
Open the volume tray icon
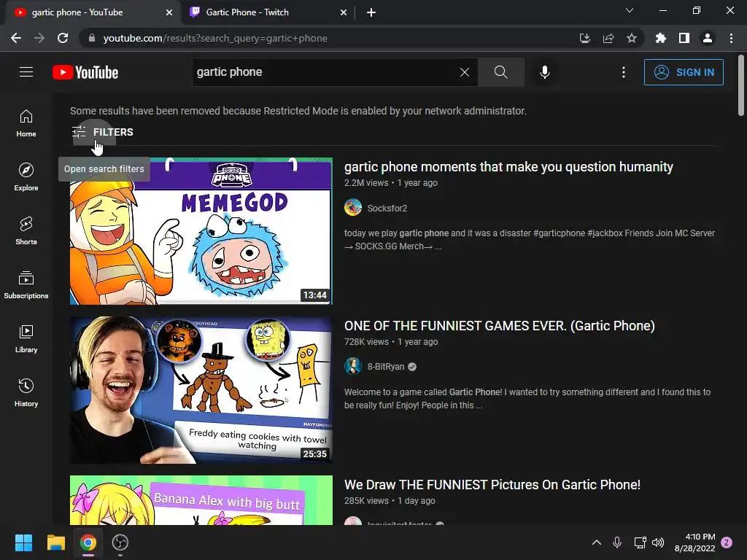click(x=658, y=542)
